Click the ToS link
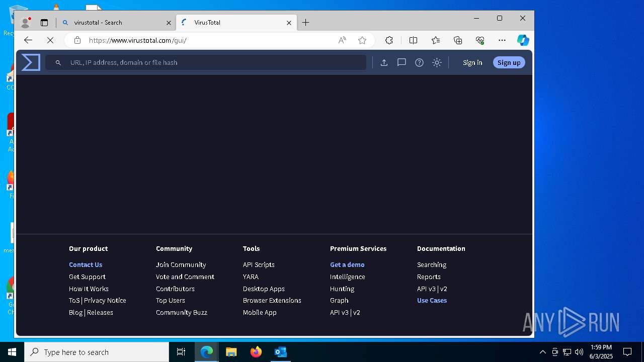The image size is (644, 362). 74,300
